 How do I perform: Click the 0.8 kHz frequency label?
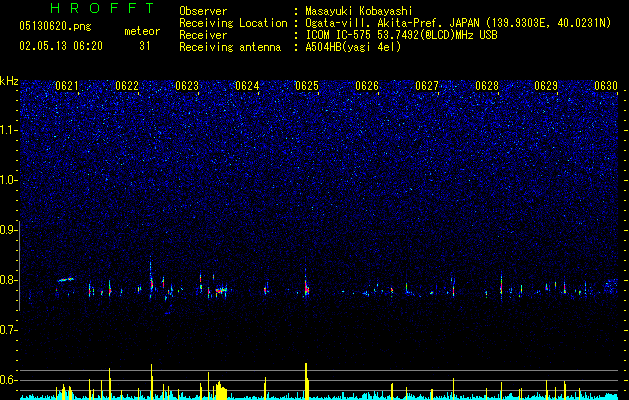point(9,280)
